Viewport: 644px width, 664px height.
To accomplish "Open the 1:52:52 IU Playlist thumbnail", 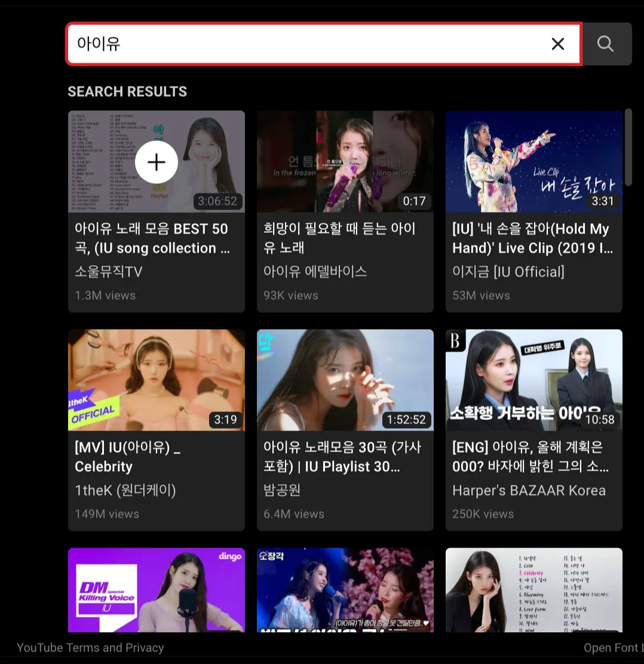I will click(x=345, y=380).
